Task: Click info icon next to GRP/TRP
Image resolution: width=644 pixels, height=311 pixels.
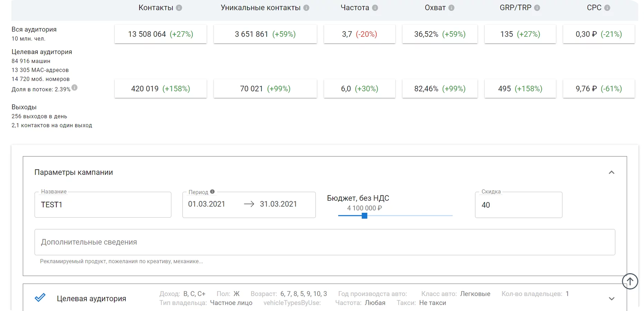Action: click(x=537, y=8)
